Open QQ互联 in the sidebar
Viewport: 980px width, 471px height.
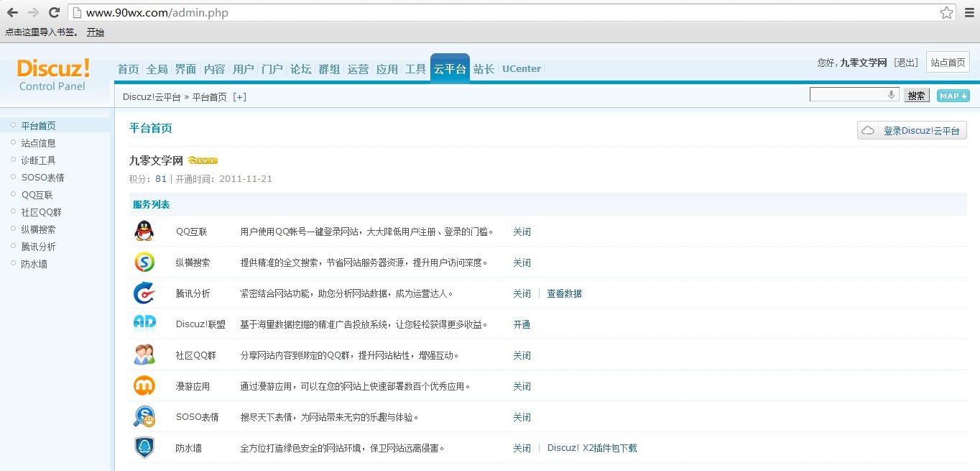pyautogui.click(x=37, y=195)
